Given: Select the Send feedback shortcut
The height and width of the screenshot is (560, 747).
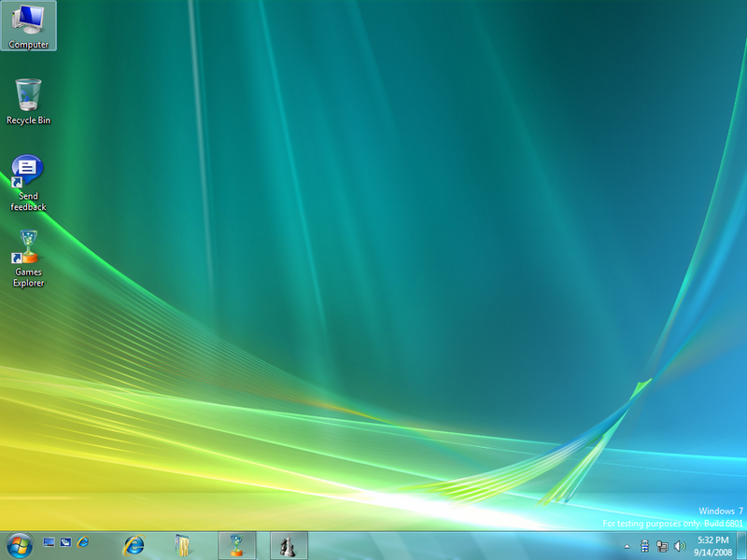Looking at the screenshot, I should coord(28,182).
